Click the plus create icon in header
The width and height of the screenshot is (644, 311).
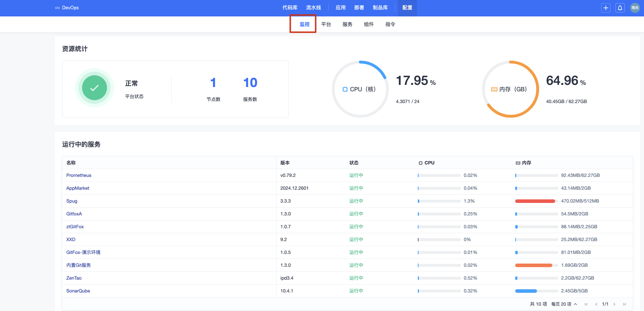(605, 8)
